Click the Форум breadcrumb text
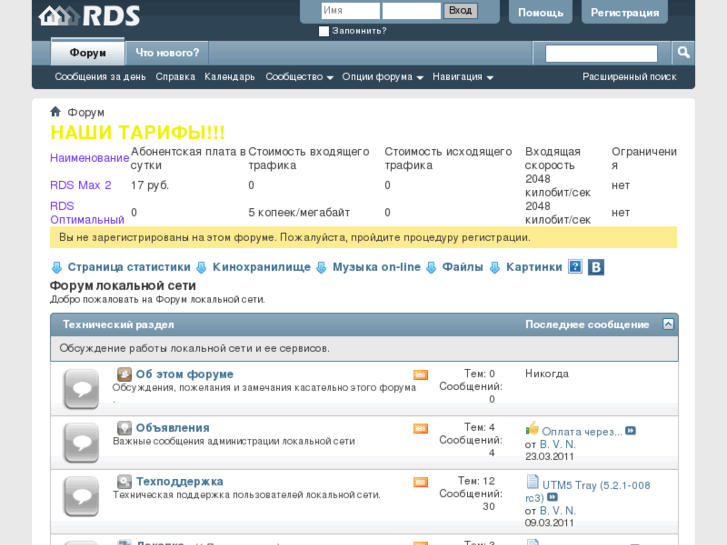Image resolution: width=727 pixels, height=545 pixels. [x=86, y=112]
